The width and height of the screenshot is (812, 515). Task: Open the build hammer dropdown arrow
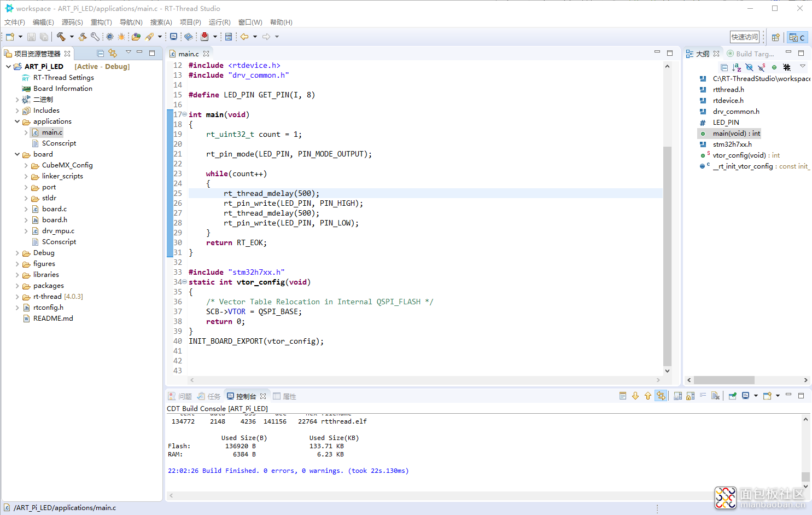[72, 37]
